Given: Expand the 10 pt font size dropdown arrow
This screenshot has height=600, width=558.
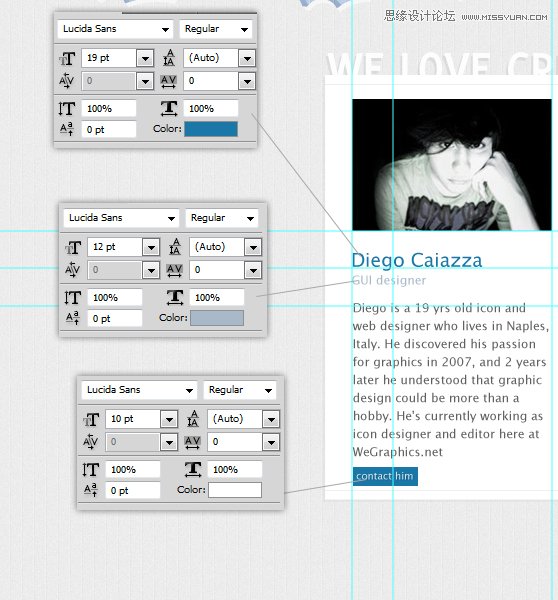Looking at the screenshot, I should [x=169, y=419].
